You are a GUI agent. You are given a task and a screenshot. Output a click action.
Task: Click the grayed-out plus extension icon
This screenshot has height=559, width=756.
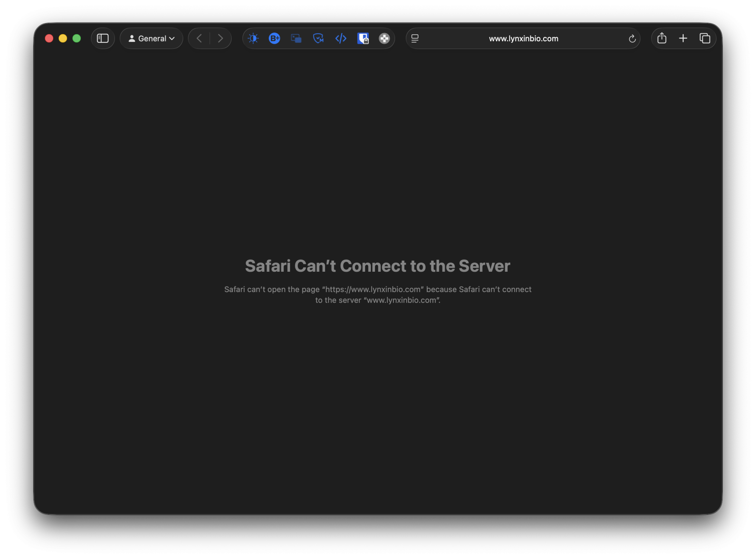(x=384, y=38)
